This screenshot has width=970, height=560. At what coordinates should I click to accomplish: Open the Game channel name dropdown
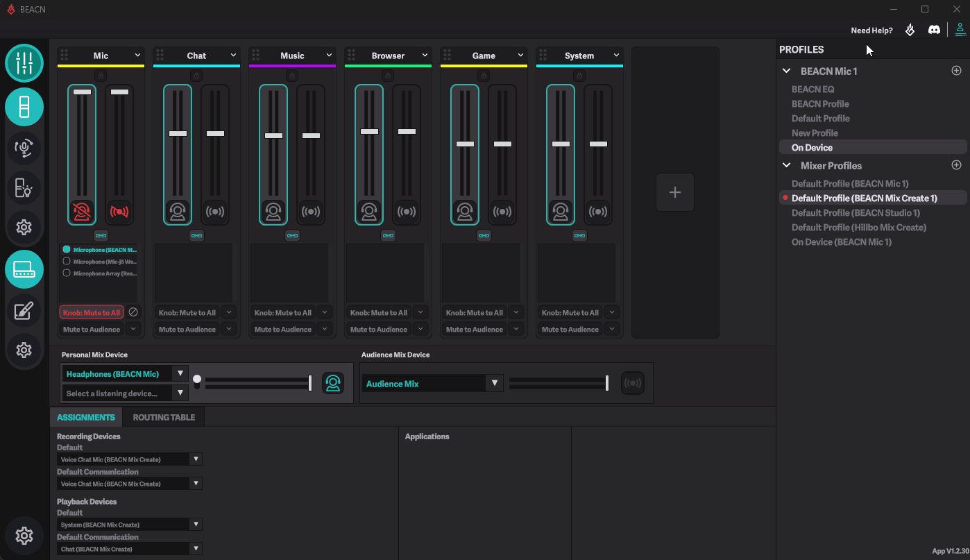pos(520,56)
